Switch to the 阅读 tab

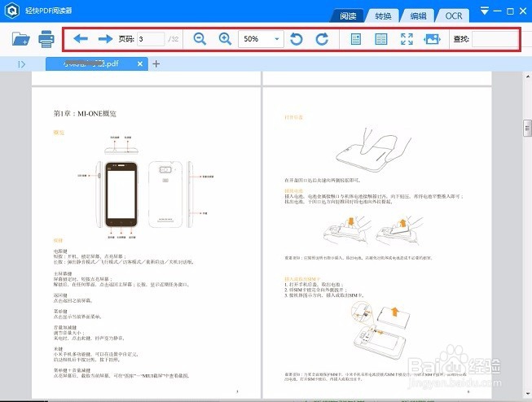click(x=348, y=15)
